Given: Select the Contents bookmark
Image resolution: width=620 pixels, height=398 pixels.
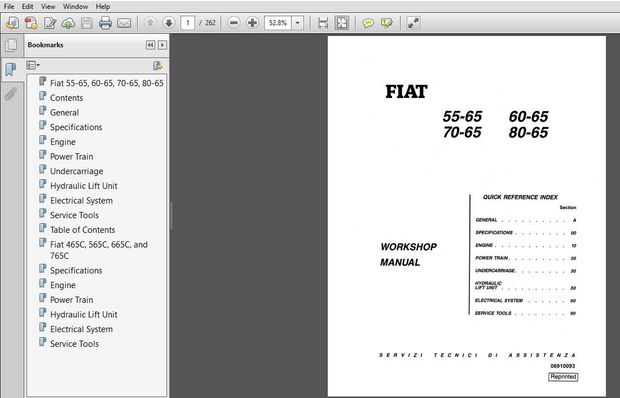Looking at the screenshot, I should pos(66,98).
